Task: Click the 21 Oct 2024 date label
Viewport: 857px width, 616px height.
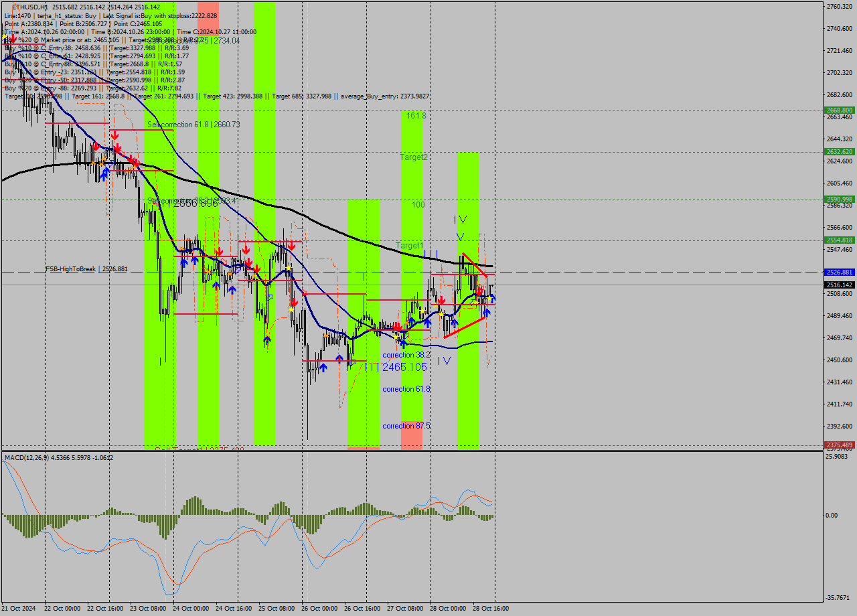Action: (x=19, y=609)
